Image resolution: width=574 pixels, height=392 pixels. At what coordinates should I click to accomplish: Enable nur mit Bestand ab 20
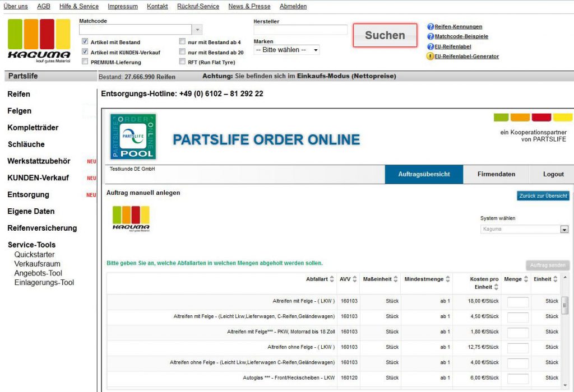click(x=182, y=52)
